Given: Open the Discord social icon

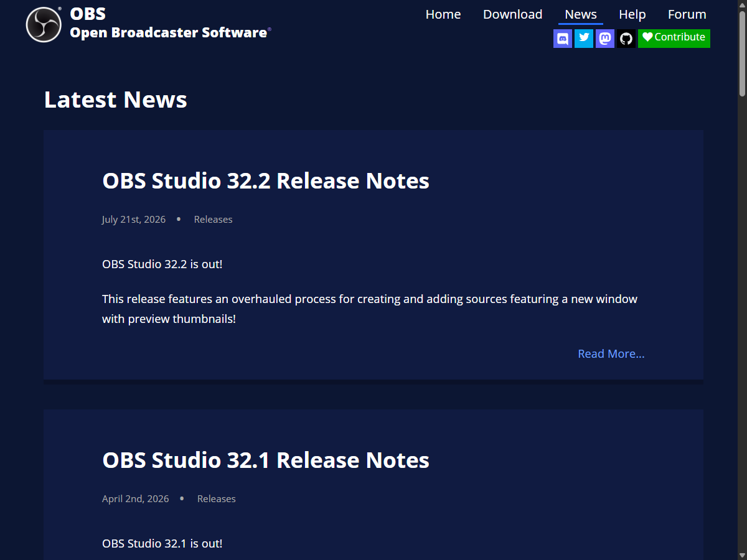Looking at the screenshot, I should coord(563,39).
